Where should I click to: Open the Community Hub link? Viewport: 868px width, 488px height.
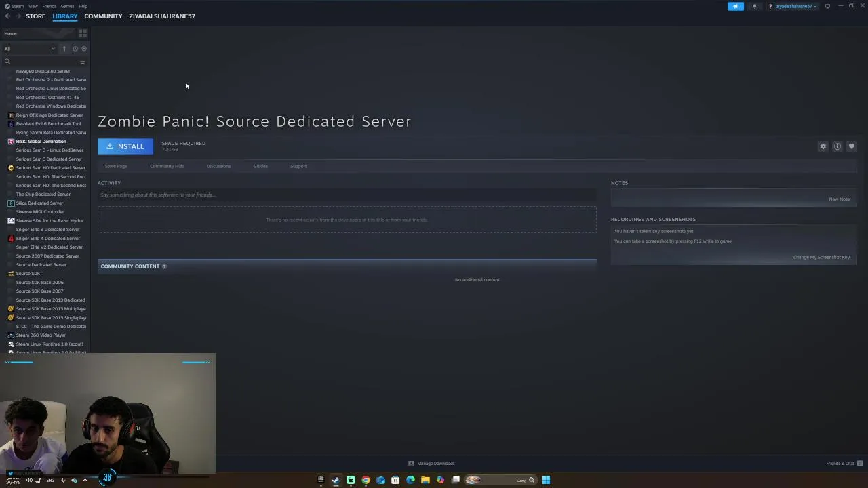click(167, 166)
